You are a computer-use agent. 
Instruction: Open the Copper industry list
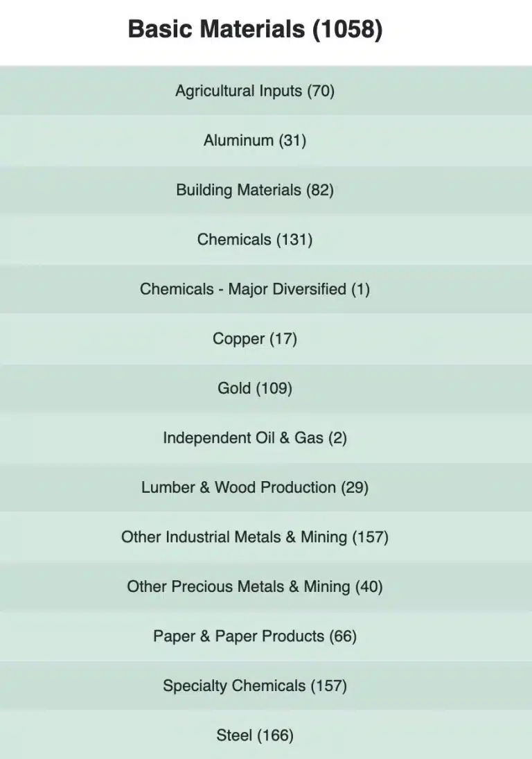pyautogui.click(x=254, y=338)
